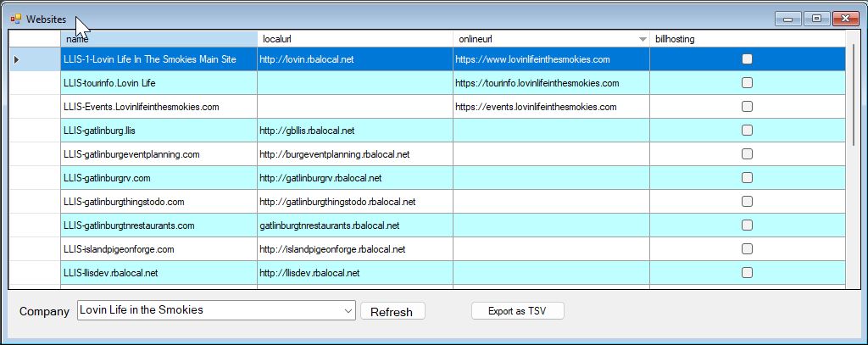Select cell http://burgeventplanning.rbalocal.net

(355, 154)
